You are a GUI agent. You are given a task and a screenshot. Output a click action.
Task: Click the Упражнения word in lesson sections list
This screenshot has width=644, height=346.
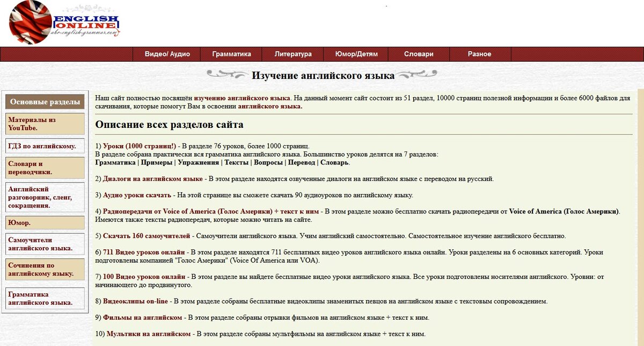pyautogui.click(x=199, y=162)
